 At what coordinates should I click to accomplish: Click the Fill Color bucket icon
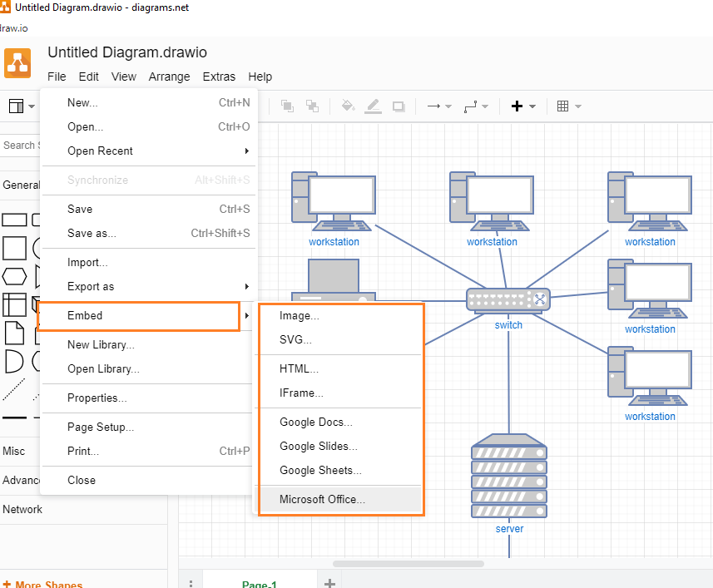[348, 106]
